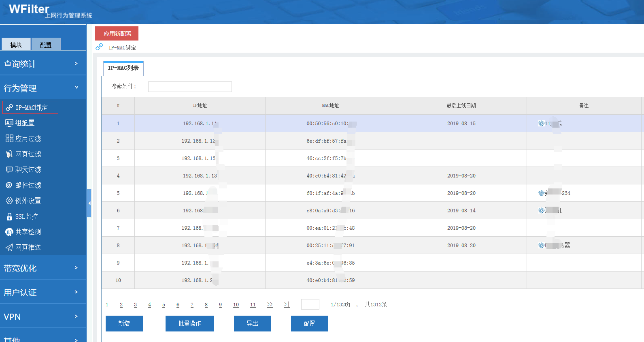The width and height of the screenshot is (644, 342).
Task: Expand the 带宽优化 section
Action: 43,268
